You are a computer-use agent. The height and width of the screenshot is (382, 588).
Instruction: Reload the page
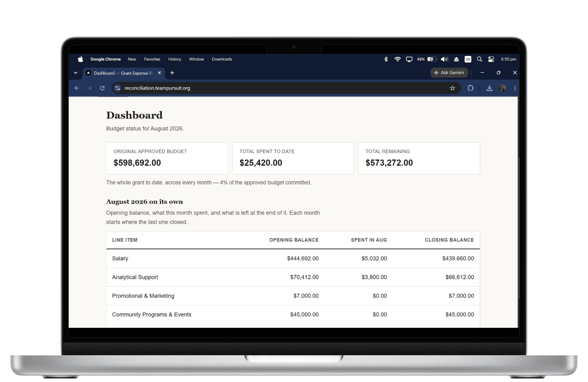(x=102, y=88)
